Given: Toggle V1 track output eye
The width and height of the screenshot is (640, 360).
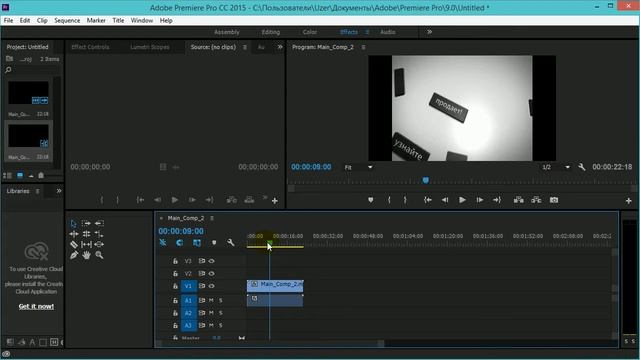Looking at the screenshot, I should (x=211, y=286).
